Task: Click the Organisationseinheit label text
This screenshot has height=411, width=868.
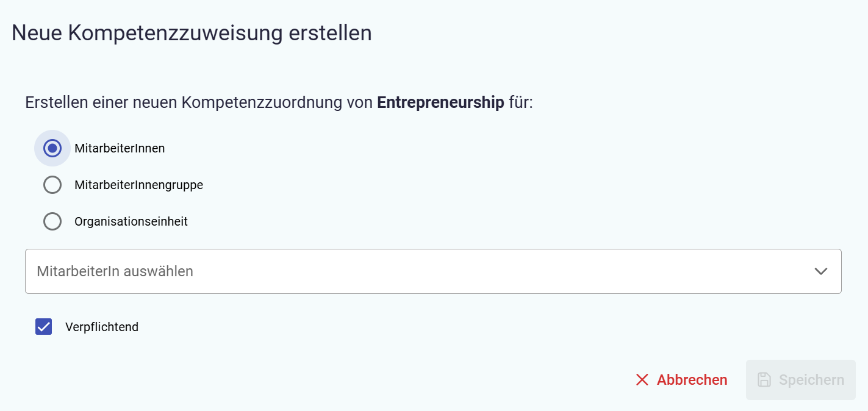Action: click(131, 221)
